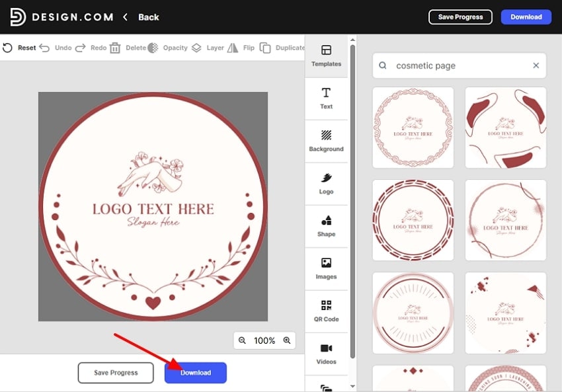The height and width of the screenshot is (392, 562).
Task: Open the Background panel
Action: 326,141
